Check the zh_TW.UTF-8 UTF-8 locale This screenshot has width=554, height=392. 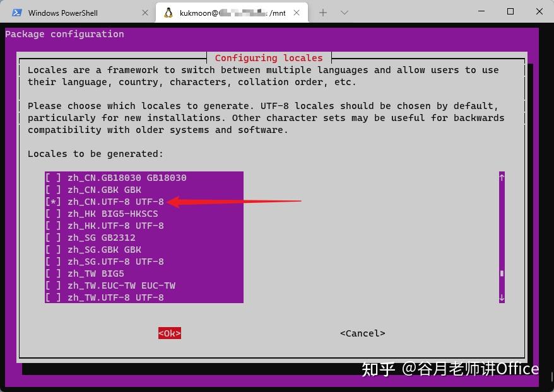click(53, 297)
